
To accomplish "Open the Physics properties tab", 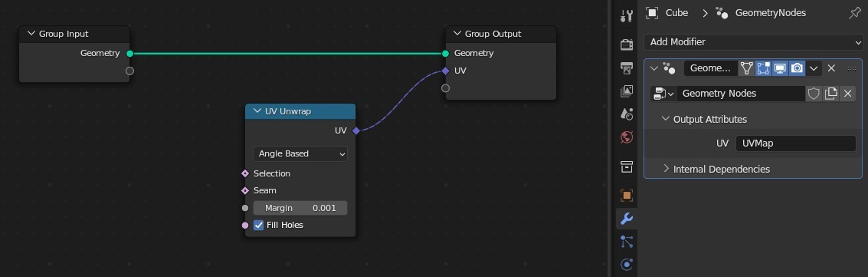I will click(x=627, y=264).
